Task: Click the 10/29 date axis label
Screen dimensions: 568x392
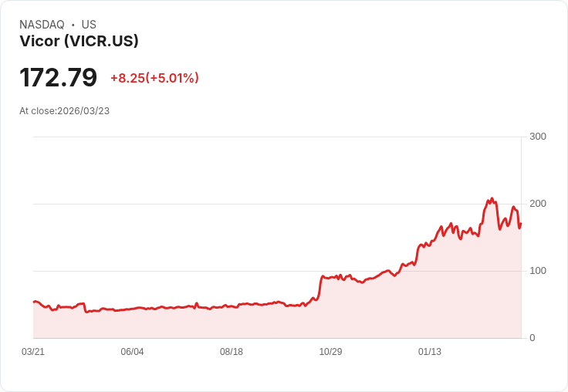Action: tap(330, 351)
